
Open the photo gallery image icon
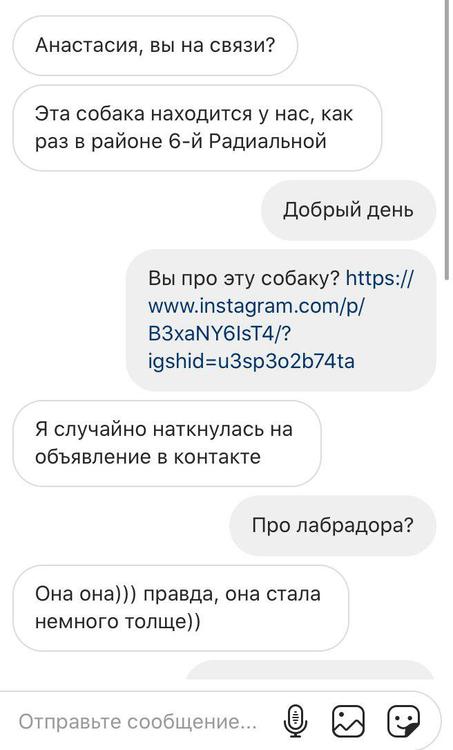348,721
